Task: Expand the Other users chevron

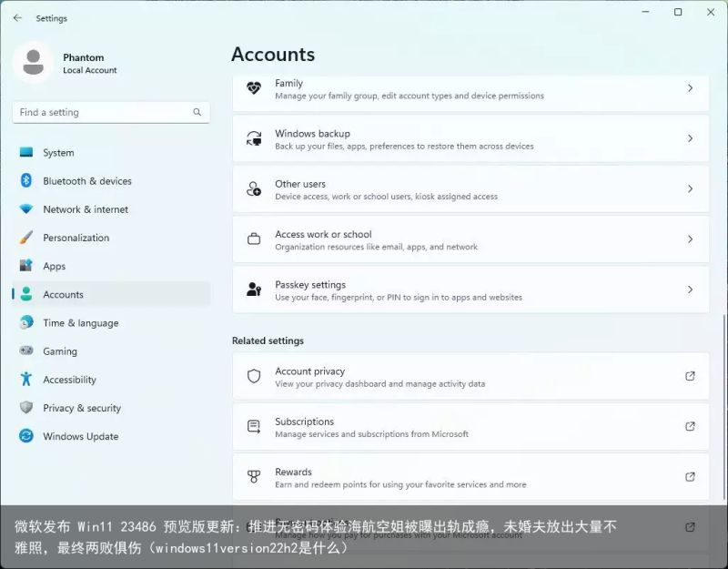Action: tap(690, 189)
